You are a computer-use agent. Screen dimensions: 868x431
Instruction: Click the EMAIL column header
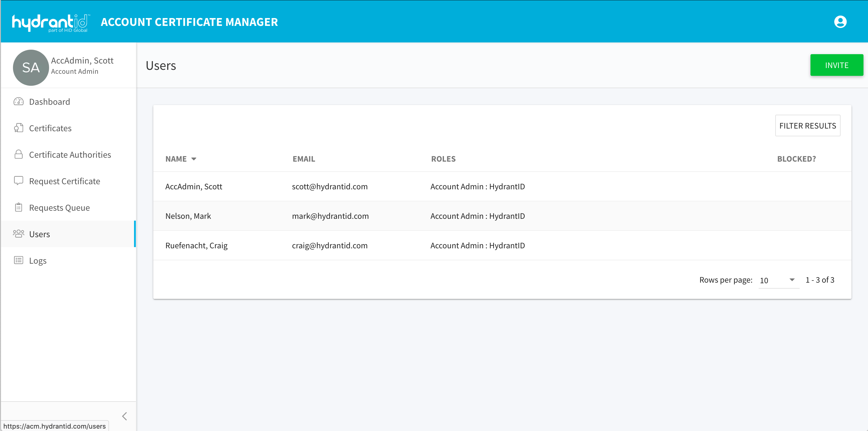pyautogui.click(x=304, y=159)
